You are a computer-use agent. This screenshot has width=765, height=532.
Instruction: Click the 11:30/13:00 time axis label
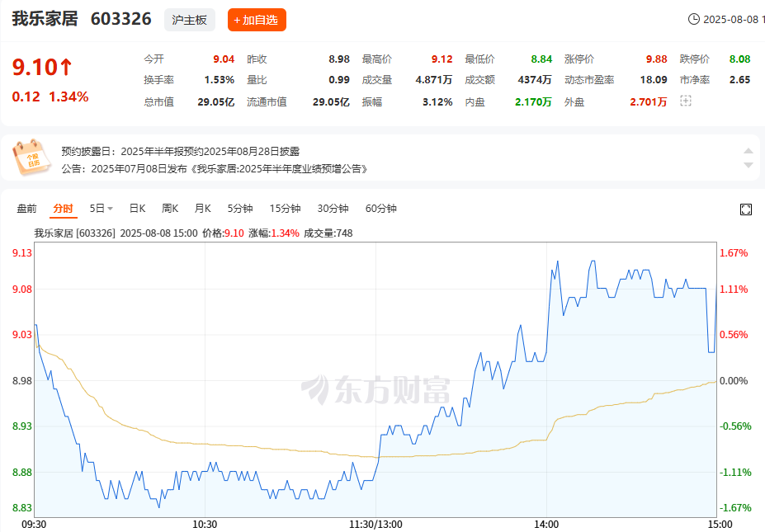click(x=375, y=525)
